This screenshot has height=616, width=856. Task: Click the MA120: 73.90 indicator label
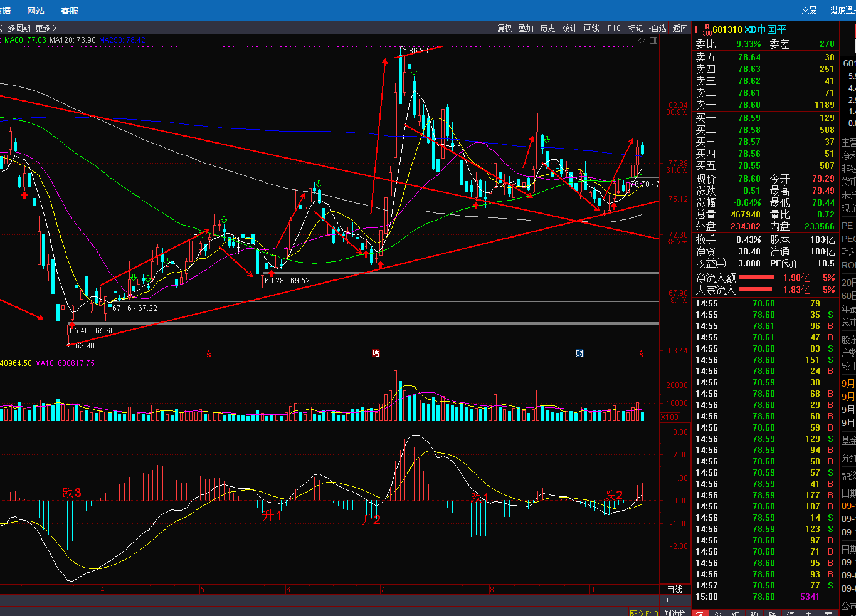[73, 40]
